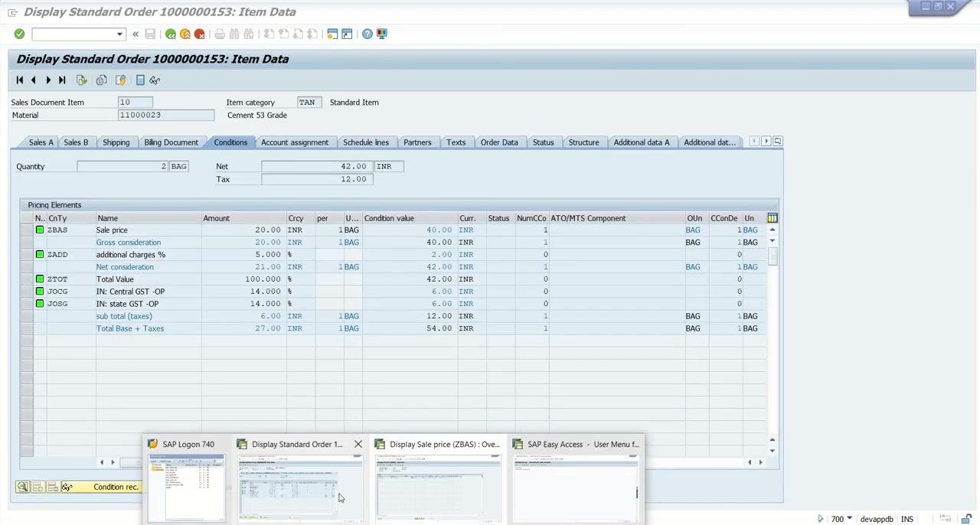Open the Structure tab
Screen dimensions: 980x525
pos(583,142)
